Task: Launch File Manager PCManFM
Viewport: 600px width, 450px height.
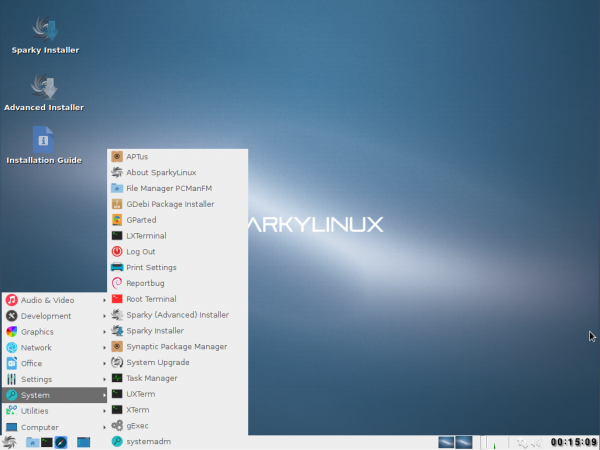Action: [178, 188]
